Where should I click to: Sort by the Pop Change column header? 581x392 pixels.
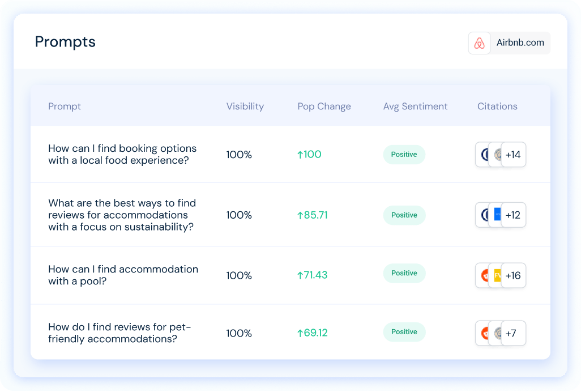point(324,106)
